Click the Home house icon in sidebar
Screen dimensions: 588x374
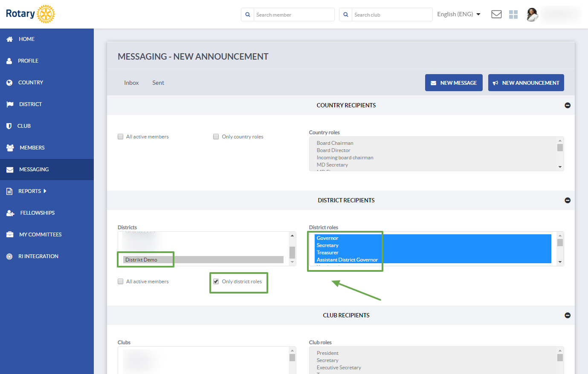tap(10, 39)
